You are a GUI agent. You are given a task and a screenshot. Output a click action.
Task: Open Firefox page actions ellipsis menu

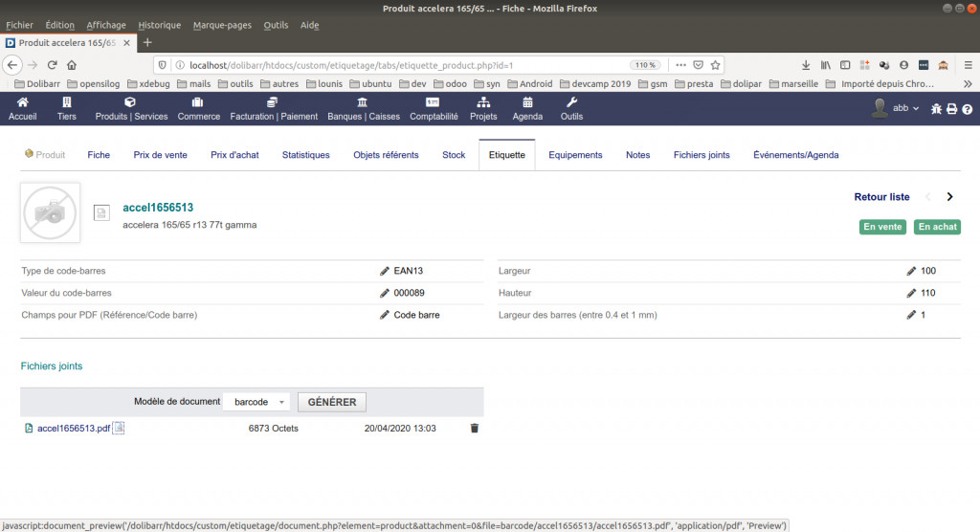tap(680, 65)
